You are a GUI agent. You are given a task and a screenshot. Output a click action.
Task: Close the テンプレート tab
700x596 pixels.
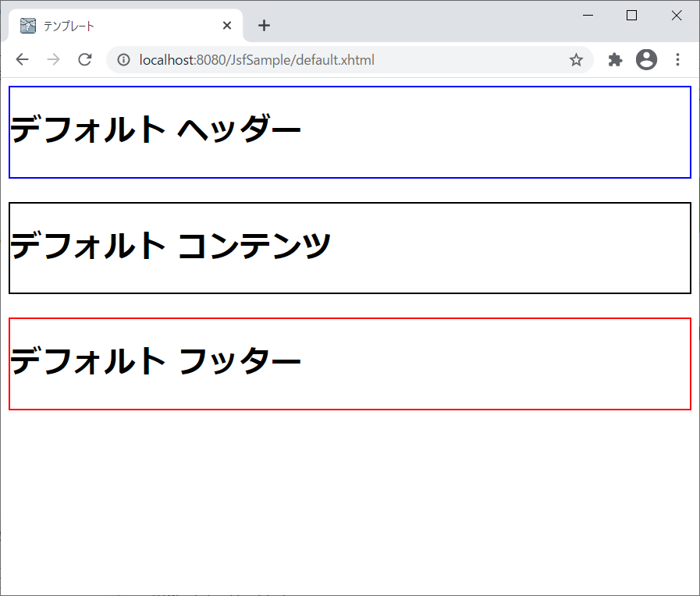point(226,25)
